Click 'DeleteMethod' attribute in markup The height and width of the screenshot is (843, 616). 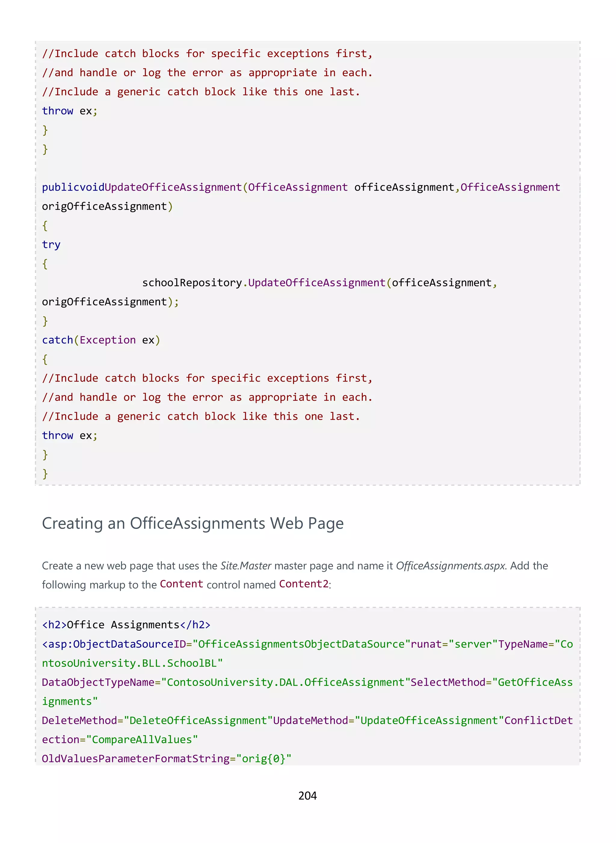click(79, 720)
